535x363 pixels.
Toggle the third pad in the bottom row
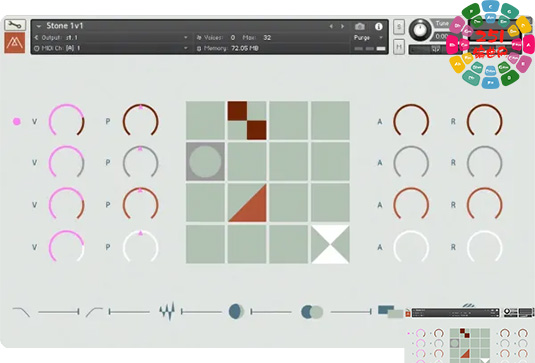[x=289, y=244]
